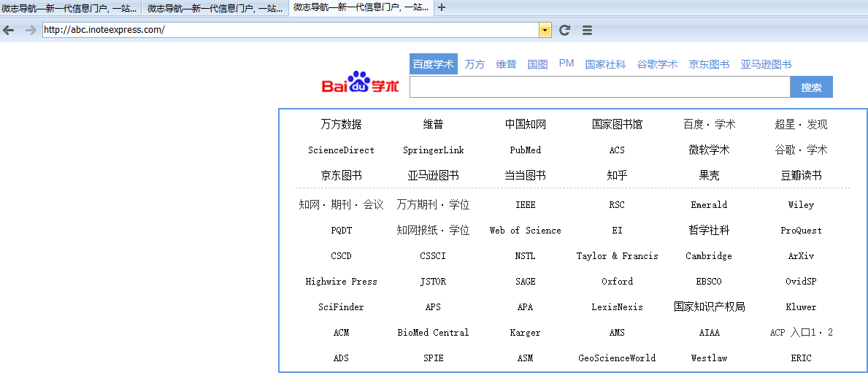Visit the GeoScienceWorld link
The image size is (868, 378).
pyautogui.click(x=617, y=358)
